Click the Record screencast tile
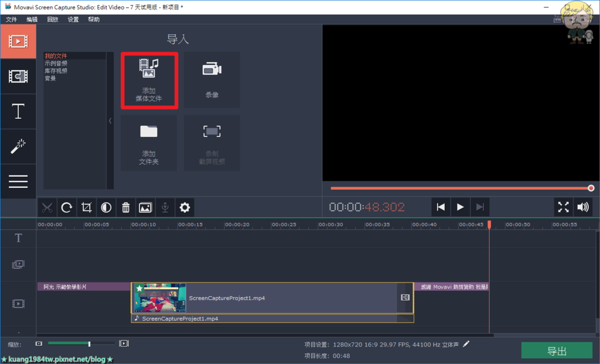This screenshot has width=600, height=364. (212, 143)
